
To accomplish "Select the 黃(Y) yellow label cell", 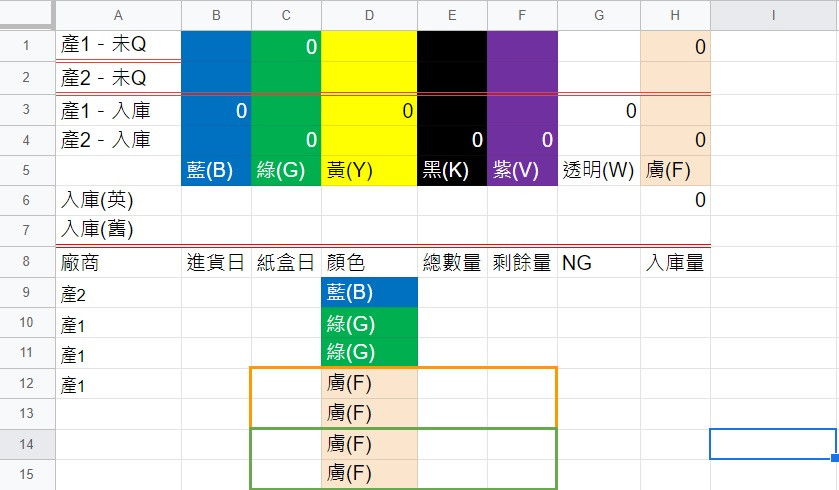I will [x=369, y=171].
